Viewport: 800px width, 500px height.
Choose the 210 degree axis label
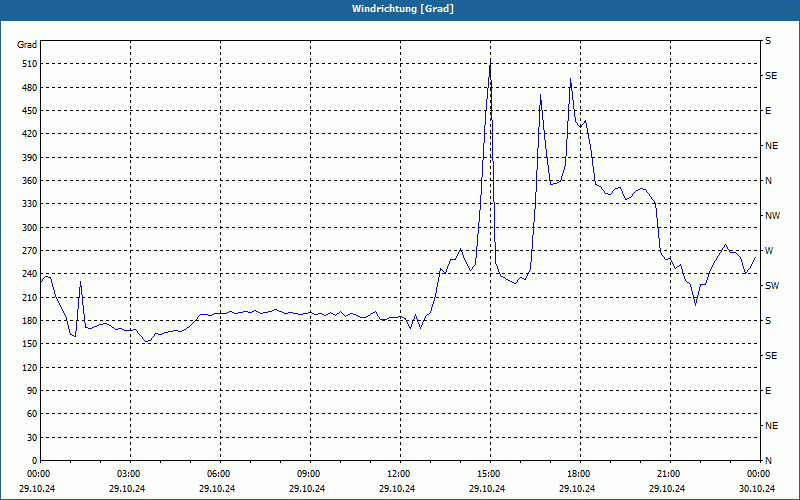(30, 297)
